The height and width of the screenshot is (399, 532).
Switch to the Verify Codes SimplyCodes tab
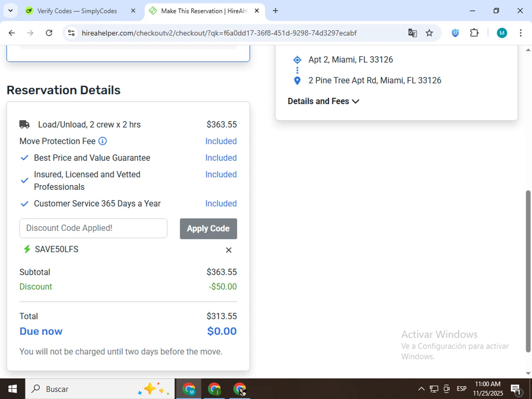[x=77, y=11]
